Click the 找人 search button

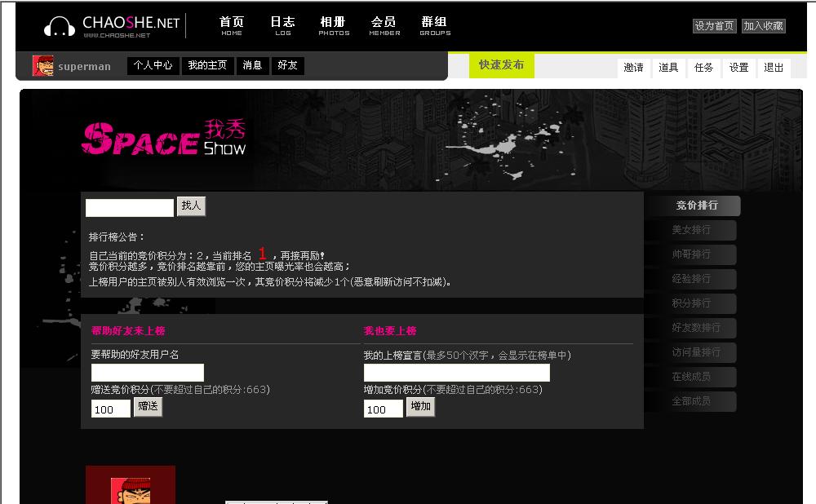pyautogui.click(x=191, y=206)
